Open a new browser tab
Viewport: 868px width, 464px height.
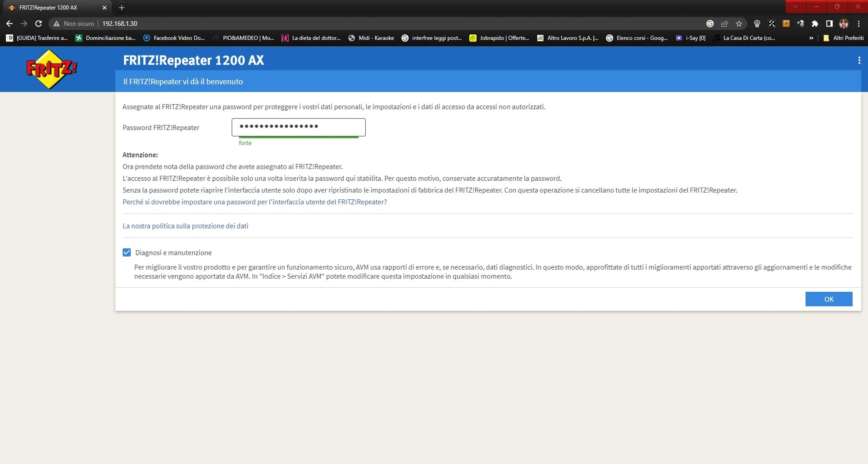[122, 8]
